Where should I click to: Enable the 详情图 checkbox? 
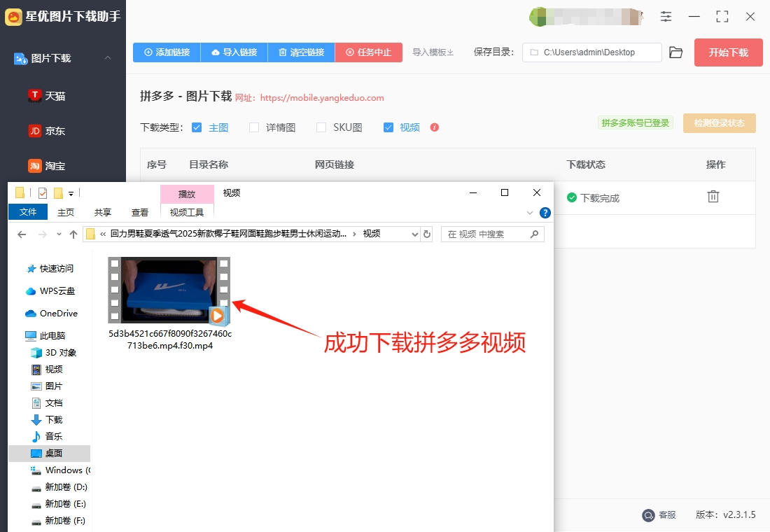coord(254,127)
